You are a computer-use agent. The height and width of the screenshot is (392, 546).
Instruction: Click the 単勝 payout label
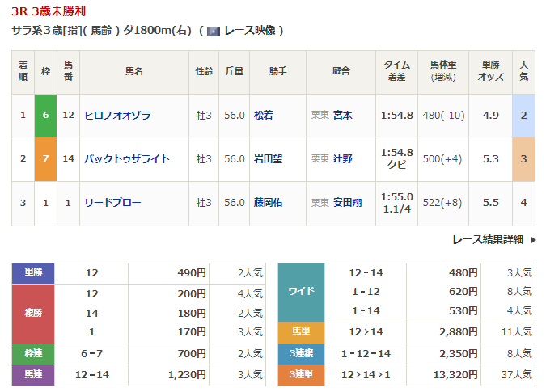pyautogui.click(x=32, y=273)
